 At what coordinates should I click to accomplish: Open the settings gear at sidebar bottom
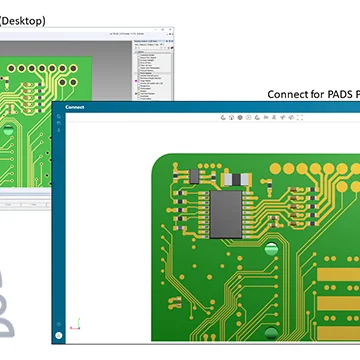pos(59,324)
